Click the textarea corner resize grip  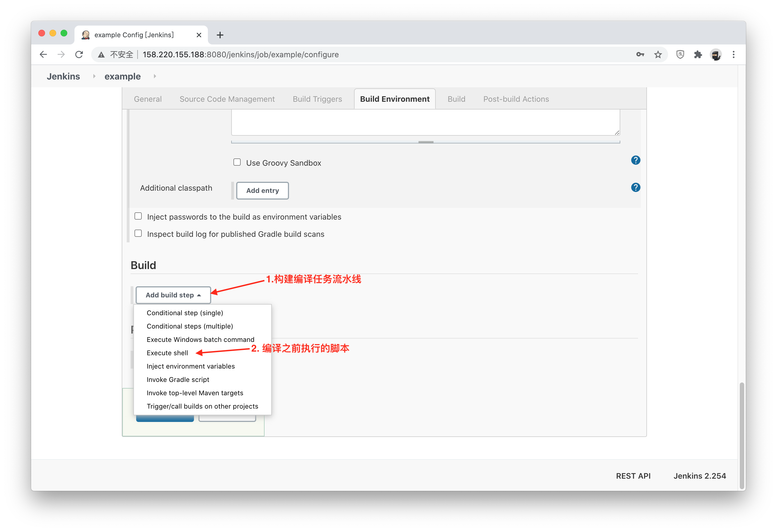617,133
